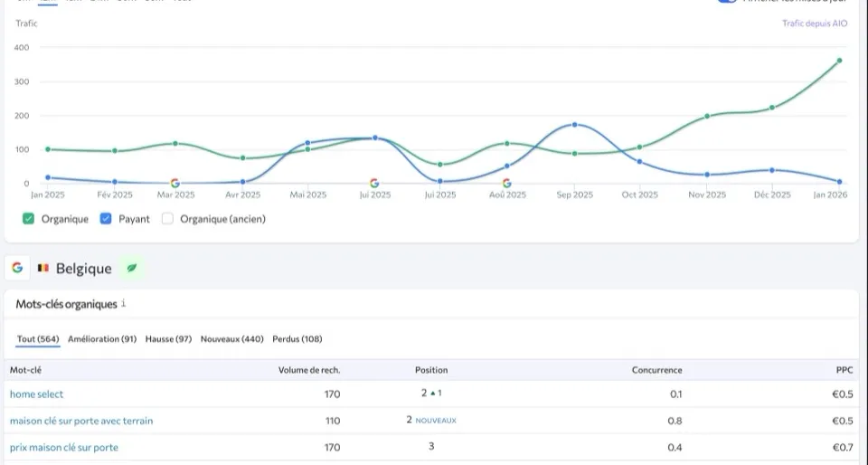Open the 'home select' keyword link
Image resolution: width=868 pixels, height=465 pixels.
[x=37, y=394]
